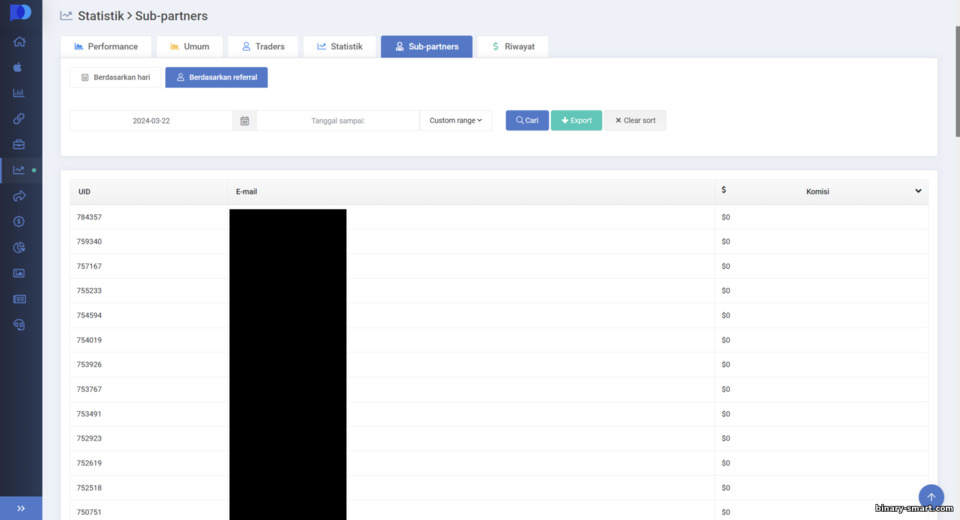Select UID 753767
This screenshot has height=520, width=960.
pyautogui.click(x=89, y=390)
